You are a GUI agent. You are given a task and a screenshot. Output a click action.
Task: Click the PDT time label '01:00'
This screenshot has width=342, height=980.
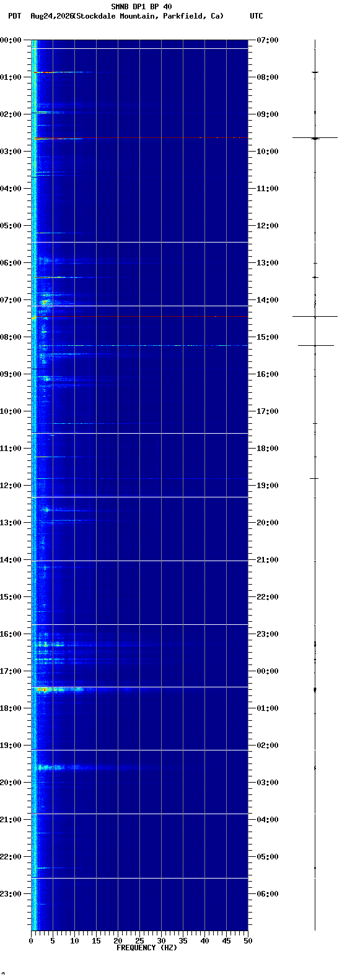click(11, 77)
